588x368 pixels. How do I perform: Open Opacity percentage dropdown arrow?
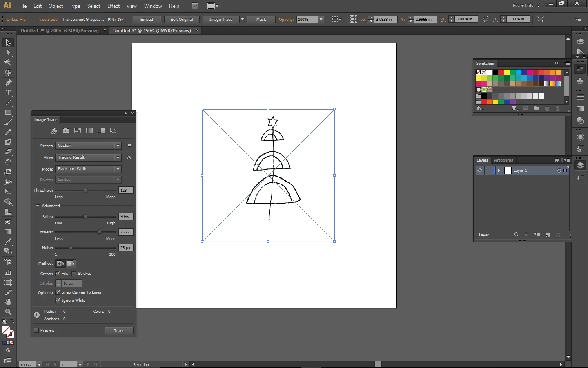coord(321,20)
